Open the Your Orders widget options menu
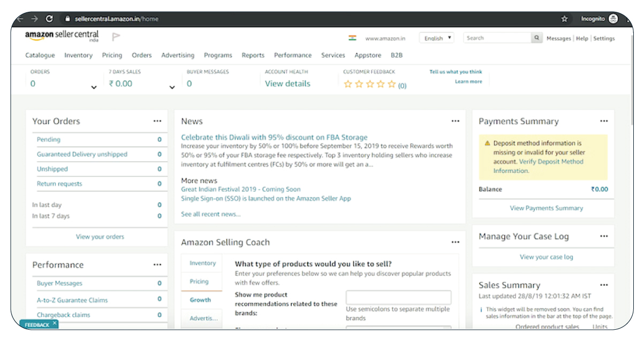This screenshot has width=644, height=341. point(157,122)
